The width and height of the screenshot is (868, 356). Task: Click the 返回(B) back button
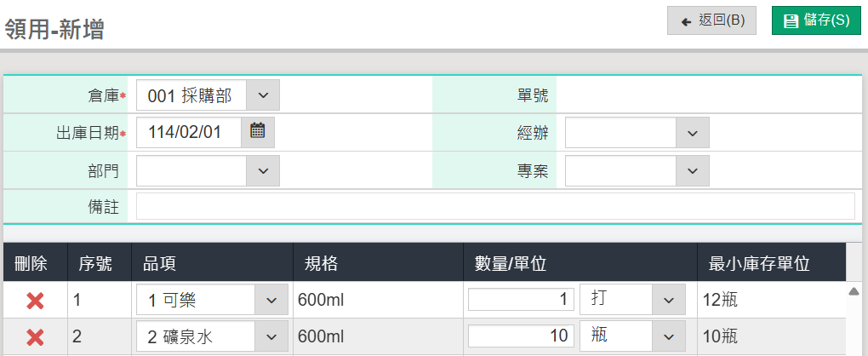click(x=711, y=20)
